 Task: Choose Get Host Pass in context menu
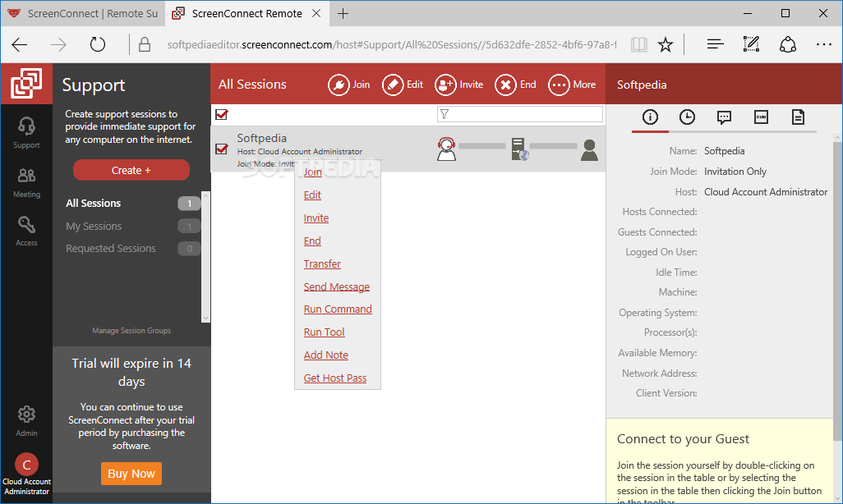pos(335,378)
